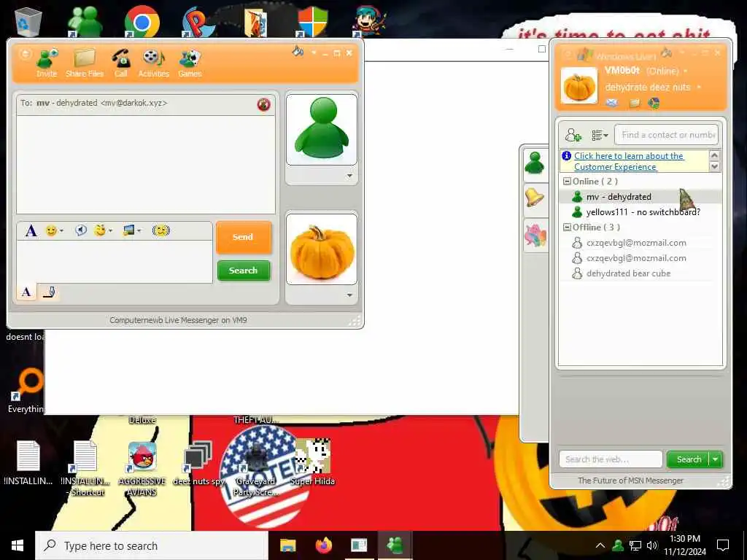The height and width of the screenshot is (560, 747).
Task: Click the Search the web field
Action: (x=611, y=459)
